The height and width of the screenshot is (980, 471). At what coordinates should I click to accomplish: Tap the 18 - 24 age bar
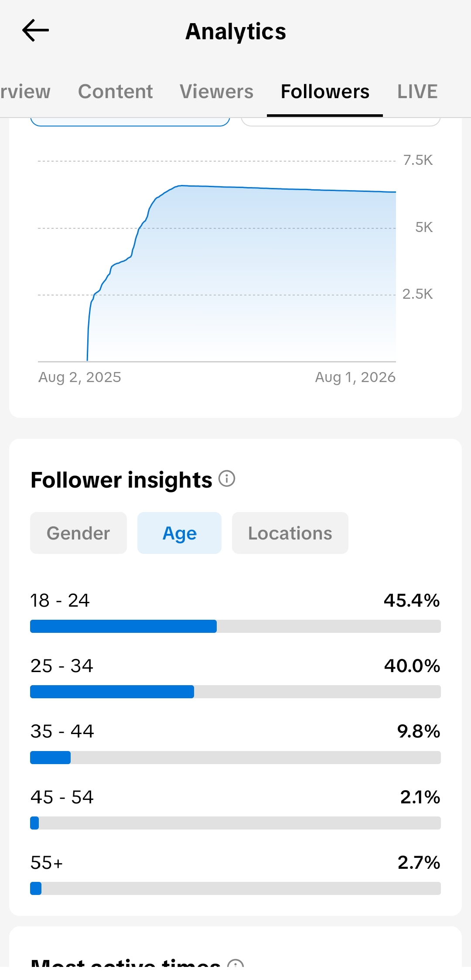pos(235,626)
